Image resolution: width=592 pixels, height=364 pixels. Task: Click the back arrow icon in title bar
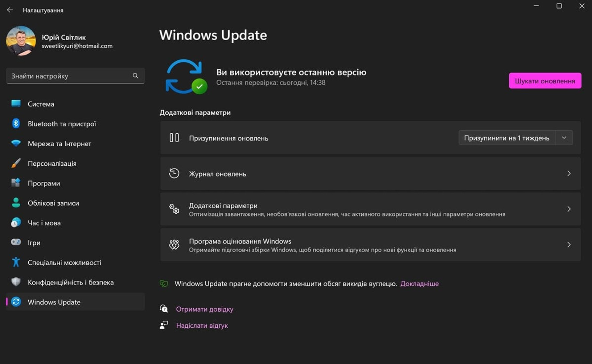tap(10, 10)
